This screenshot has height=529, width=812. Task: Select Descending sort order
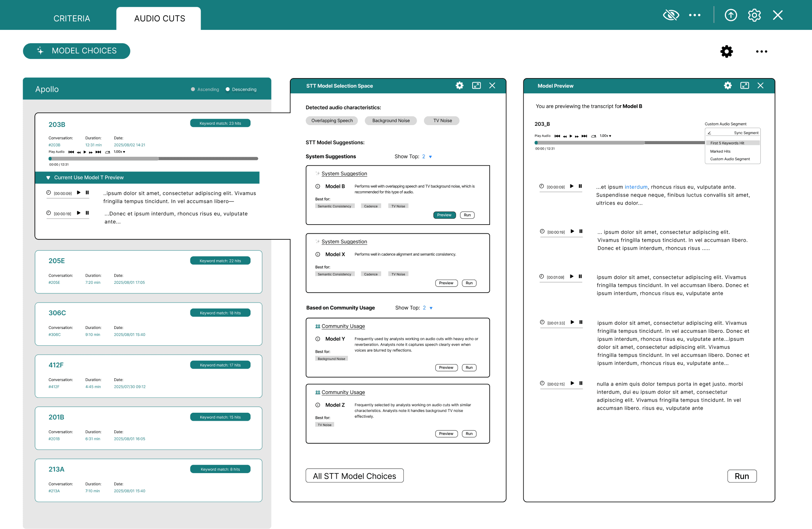pyautogui.click(x=228, y=90)
